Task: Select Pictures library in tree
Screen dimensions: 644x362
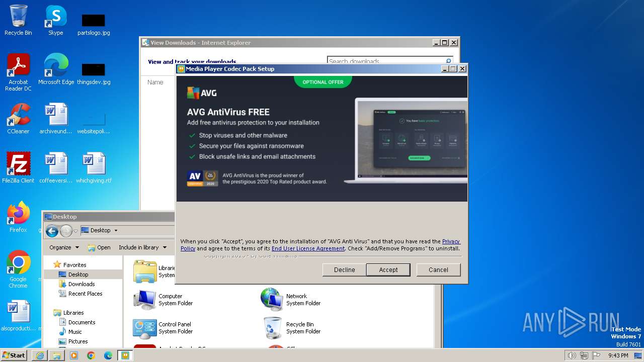Action: 78,341
